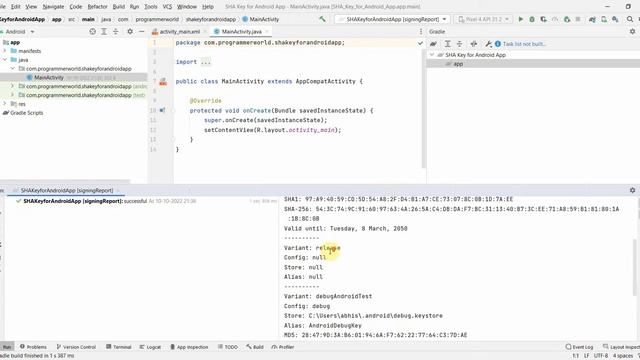Open the Terminal tool window
This screenshot has height=360, width=640.
[118, 347]
